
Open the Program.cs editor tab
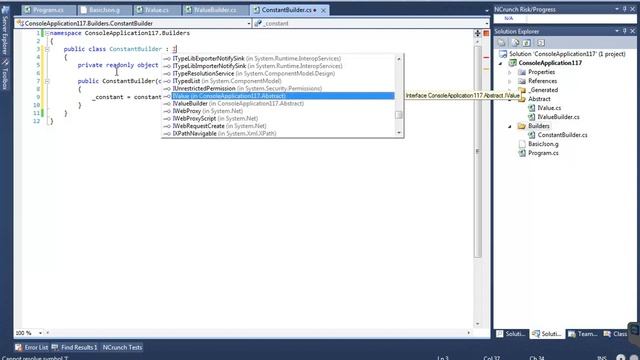pos(48,10)
